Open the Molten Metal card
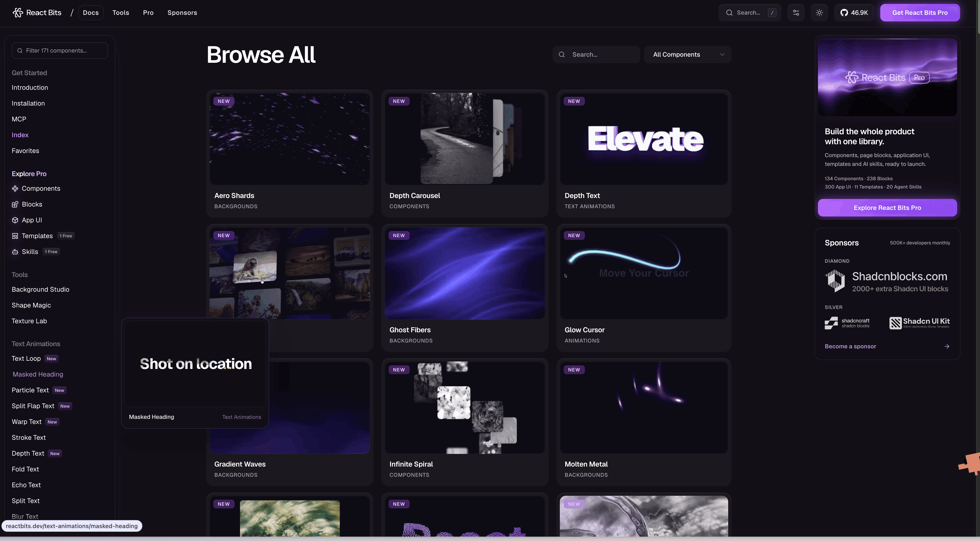 click(x=644, y=422)
